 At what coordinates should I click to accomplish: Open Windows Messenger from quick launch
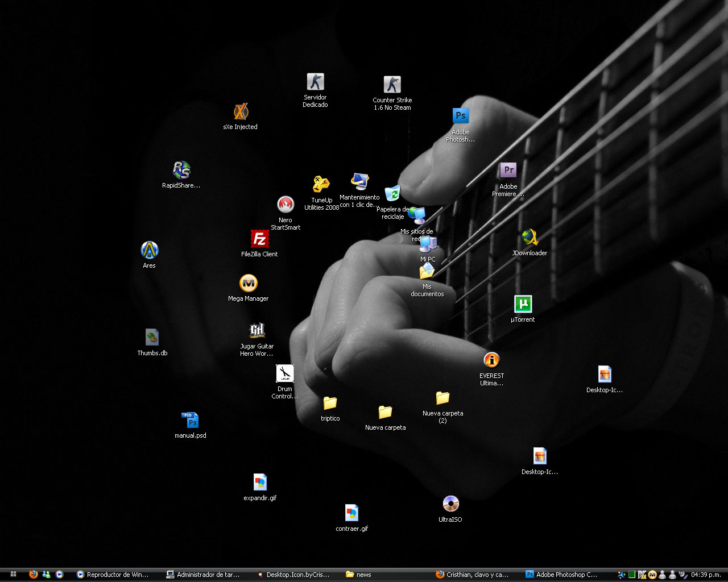[47, 575]
